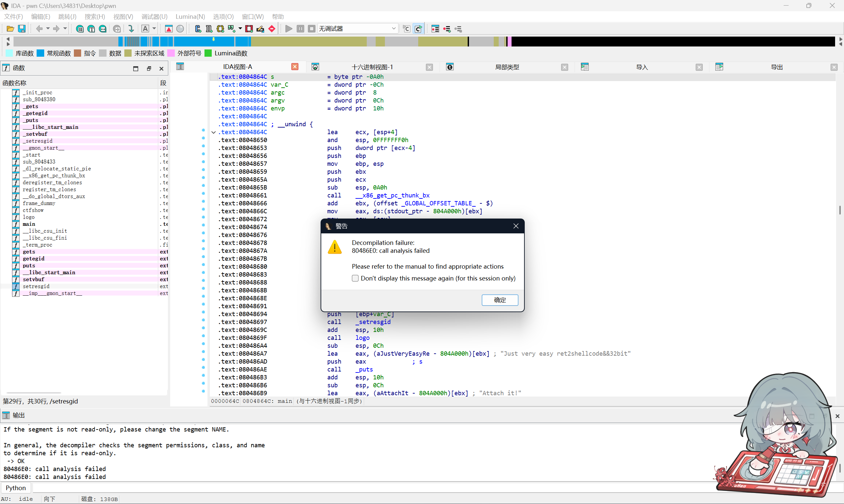The image size is (844, 504).
Task: Close the IDA视图-A tab
Action: coord(295,67)
